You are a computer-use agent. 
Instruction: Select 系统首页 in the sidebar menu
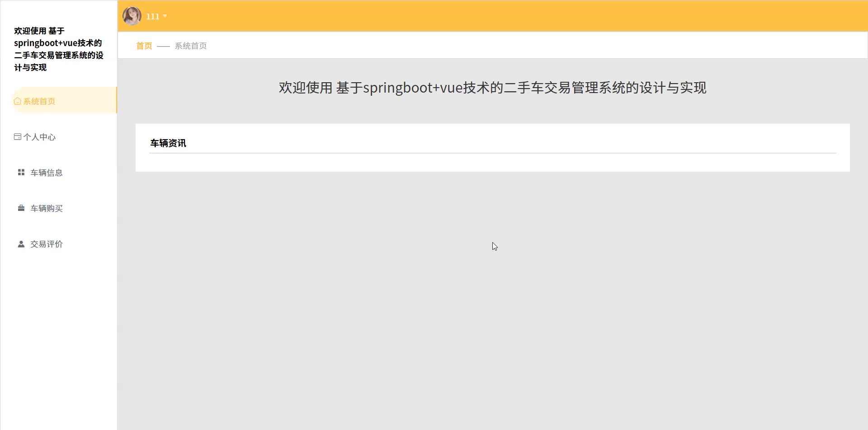65,100
